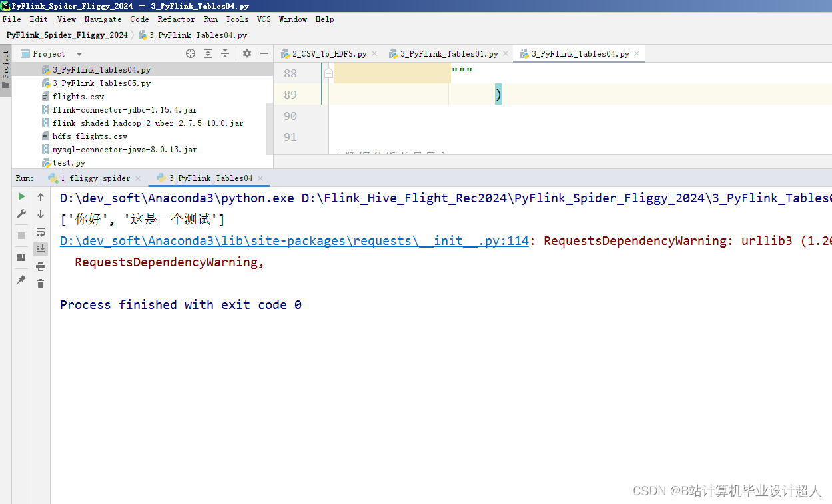
Task: Click PyFlink_Spider_Fliggy_2024 breadcrumb
Action: tap(67, 35)
